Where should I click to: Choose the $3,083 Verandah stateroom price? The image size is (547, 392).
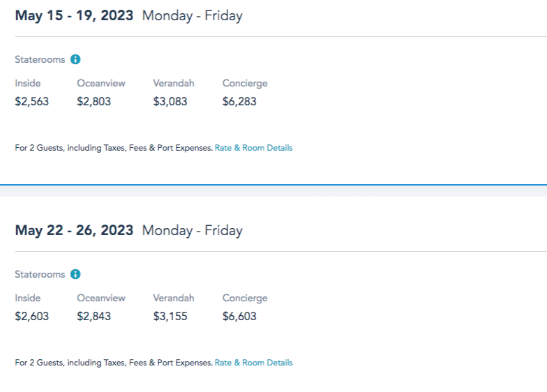[x=170, y=102]
